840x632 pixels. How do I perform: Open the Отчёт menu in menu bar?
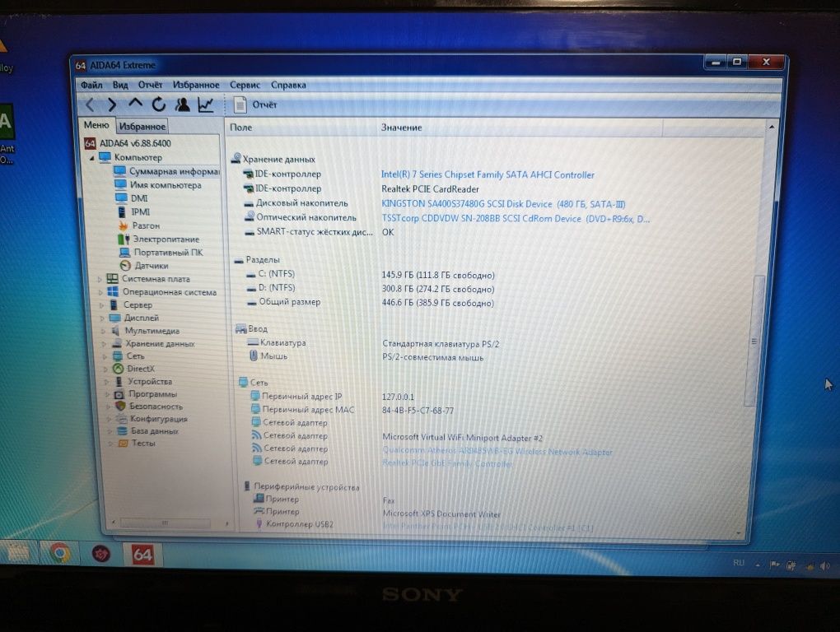tap(150, 85)
